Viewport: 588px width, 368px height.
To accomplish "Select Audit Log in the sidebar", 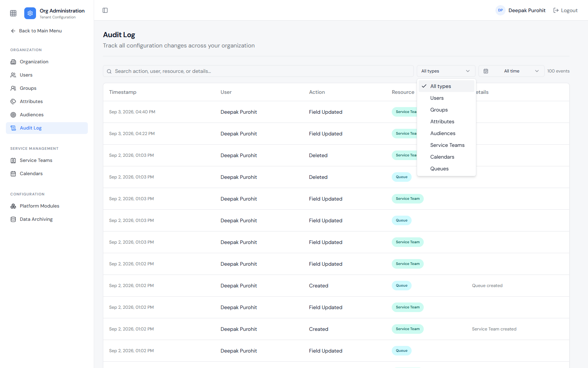I will (x=47, y=128).
